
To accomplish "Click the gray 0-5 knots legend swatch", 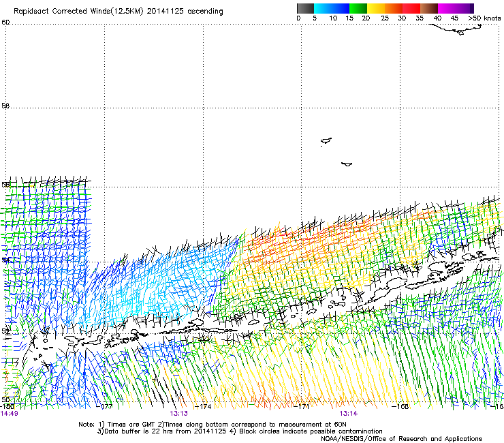I will [x=306, y=8].
